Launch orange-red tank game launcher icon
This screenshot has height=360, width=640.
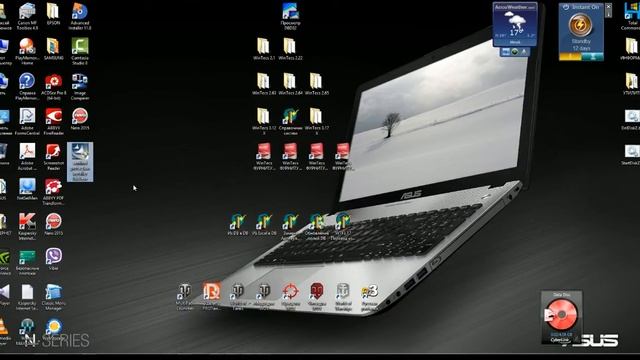[x=211, y=297]
